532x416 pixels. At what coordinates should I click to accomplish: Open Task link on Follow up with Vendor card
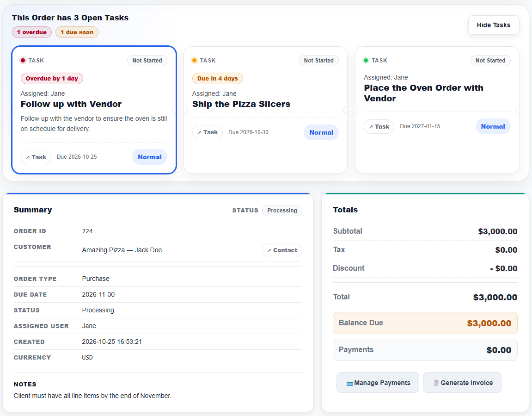pos(36,157)
